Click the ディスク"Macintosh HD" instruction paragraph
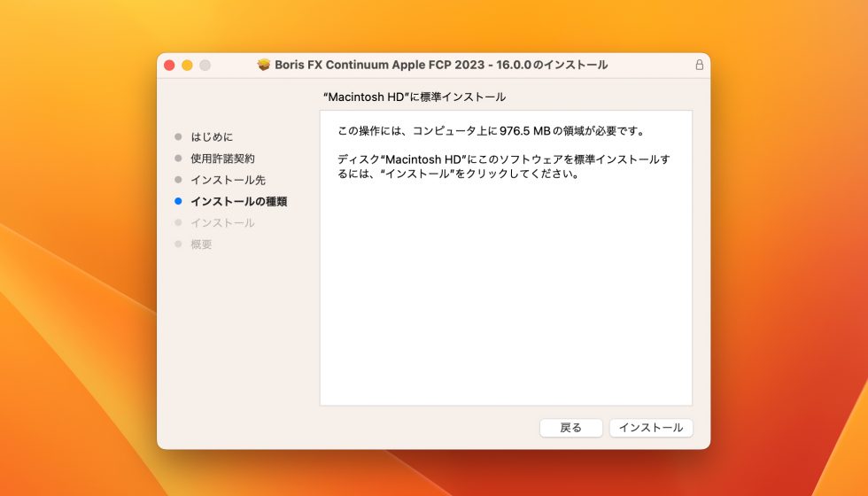 point(504,167)
